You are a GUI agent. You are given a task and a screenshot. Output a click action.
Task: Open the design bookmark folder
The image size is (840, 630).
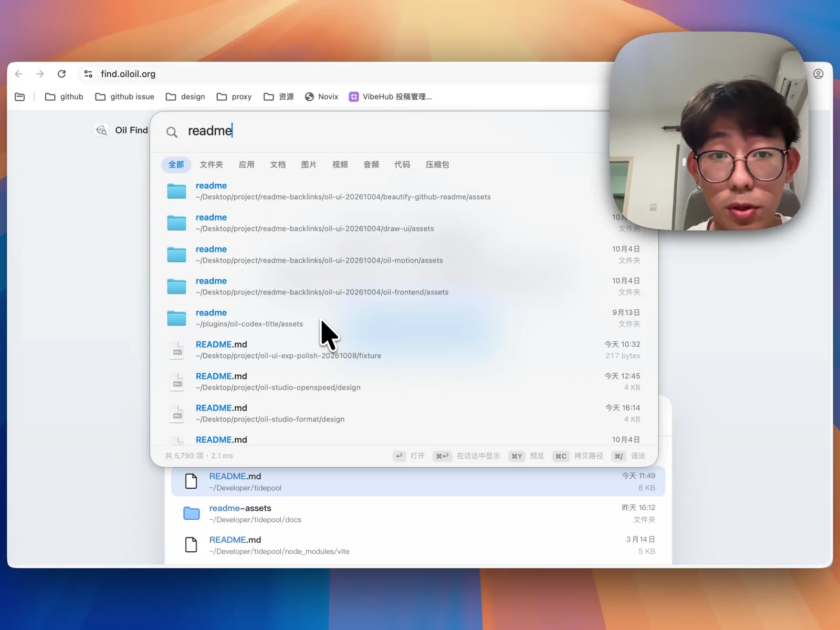185,97
